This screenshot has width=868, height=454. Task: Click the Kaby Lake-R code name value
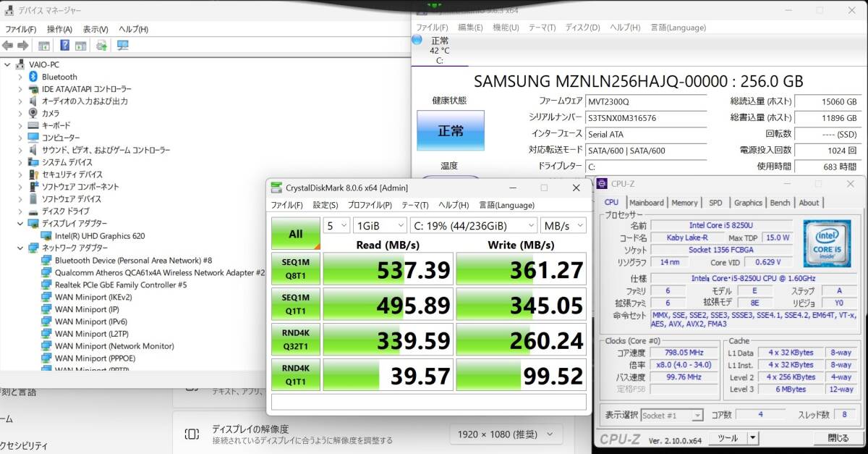point(686,237)
